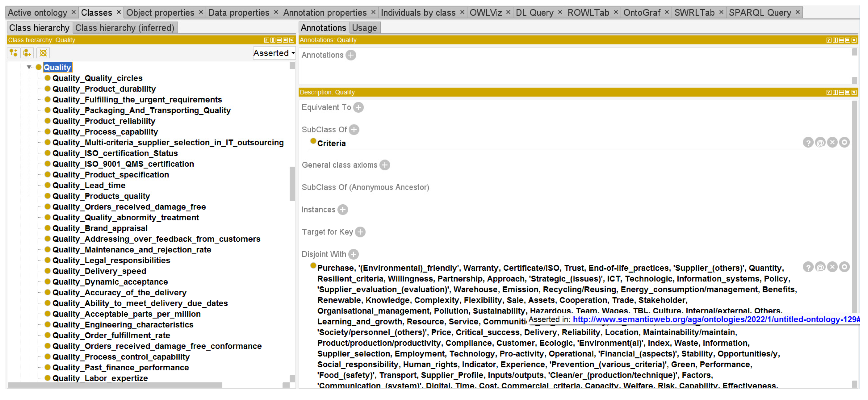The width and height of the screenshot is (868, 400).
Task: Open the Asserted hierarchy dropdown
Action: pyautogui.click(x=274, y=53)
